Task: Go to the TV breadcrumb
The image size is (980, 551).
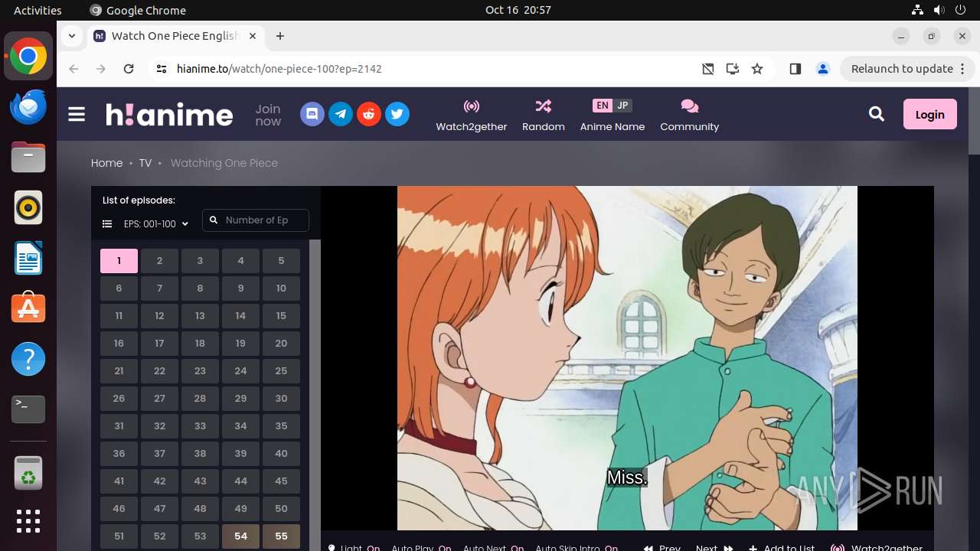Action: pos(145,163)
